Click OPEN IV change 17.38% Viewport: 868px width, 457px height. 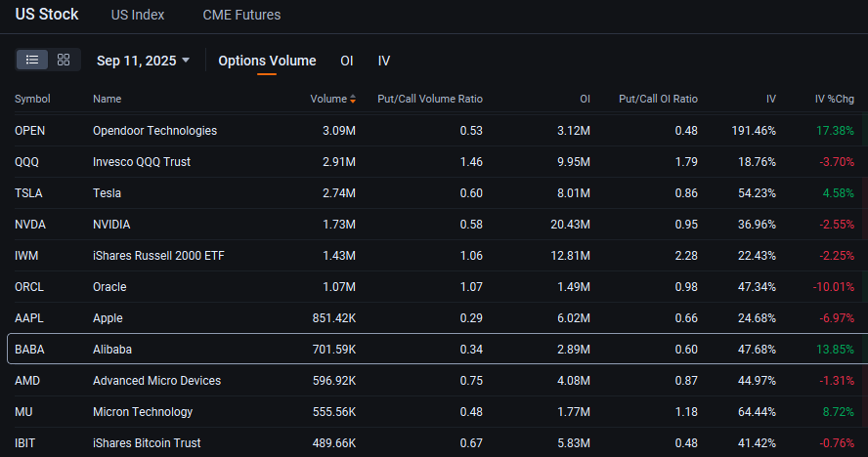(x=835, y=131)
